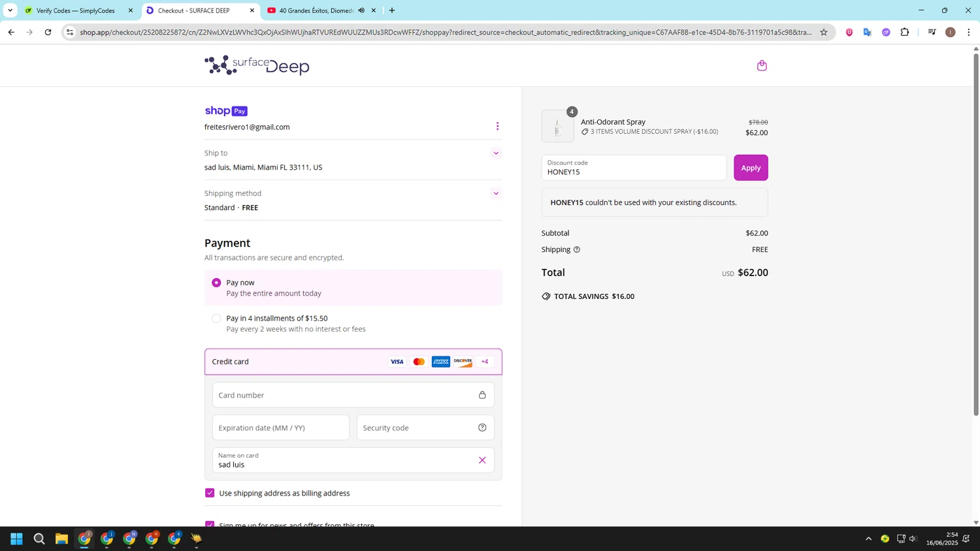This screenshot has width=980, height=551.
Task: Open the system volume icon
Action: pyautogui.click(x=913, y=539)
